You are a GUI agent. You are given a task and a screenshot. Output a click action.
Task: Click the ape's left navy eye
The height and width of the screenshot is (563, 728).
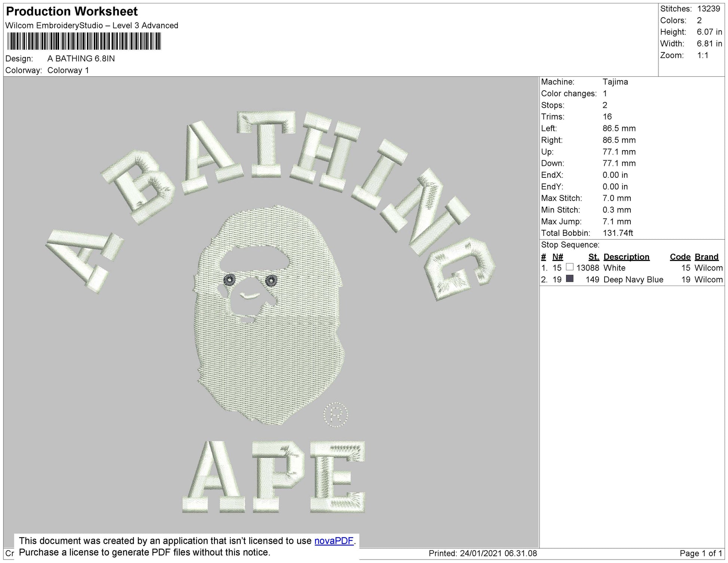tap(229, 280)
